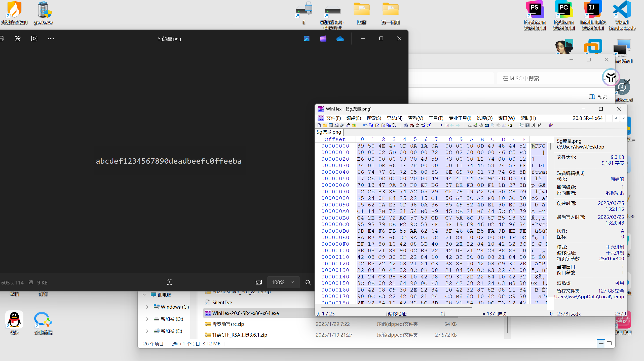Click WinHex New file toolbar icon

[319, 125]
